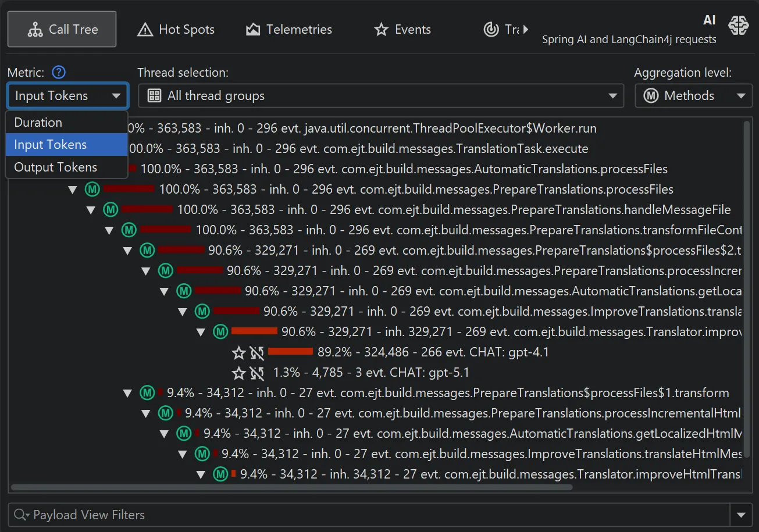Collapse the processFiles$1.transform 9.4% node
The width and height of the screenshot is (759, 532).
(127, 393)
